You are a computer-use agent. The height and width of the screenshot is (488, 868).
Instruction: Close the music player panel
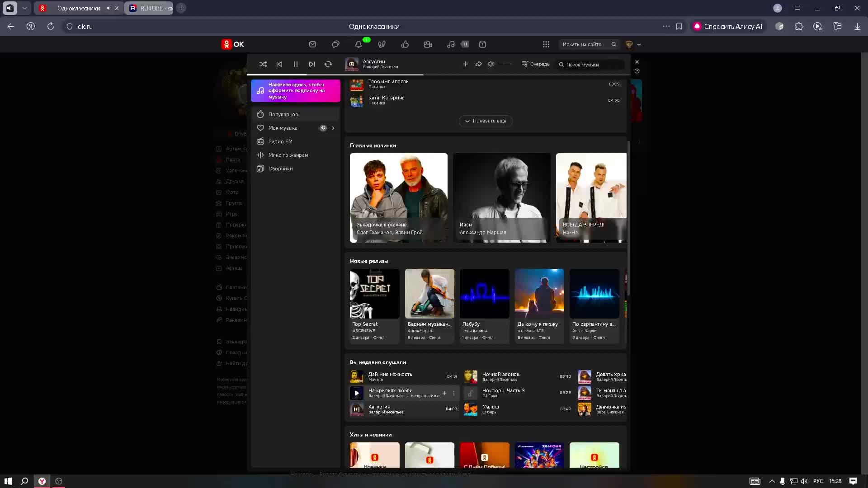[x=637, y=62]
